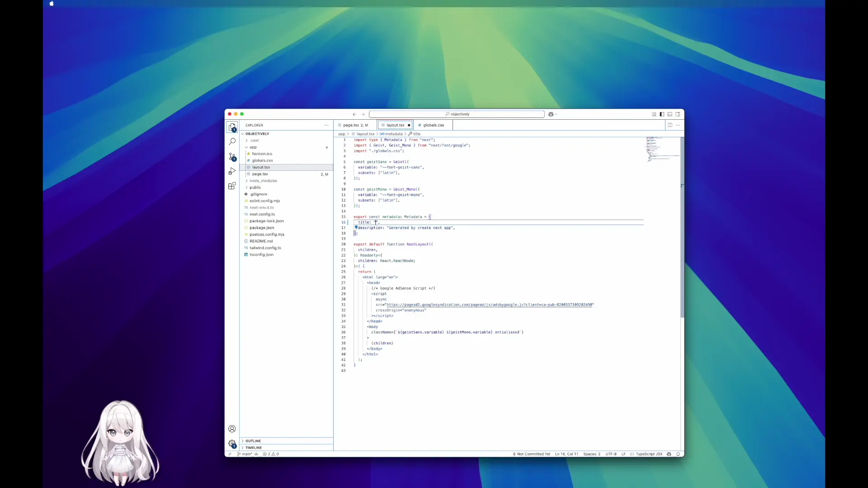Expand the .next folder
The width and height of the screenshot is (868, 488).
click(x=287, y=141)
